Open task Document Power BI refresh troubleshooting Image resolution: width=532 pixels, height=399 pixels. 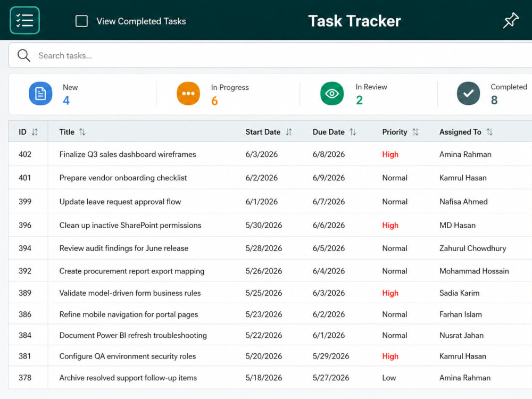(x=133, y=335)
